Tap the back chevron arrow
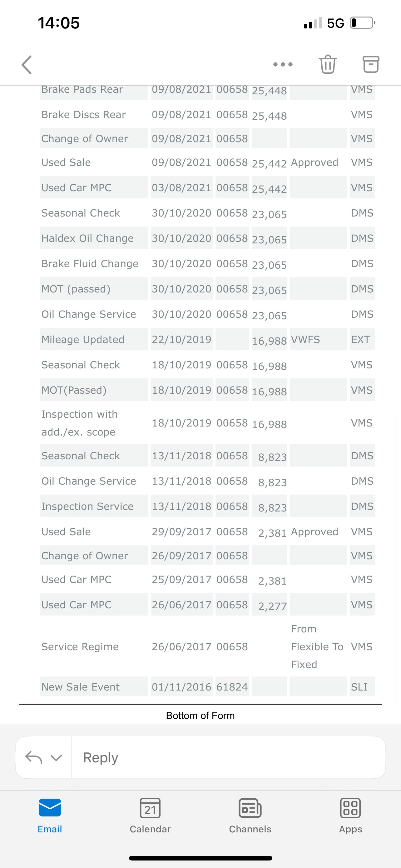This screenshot has width=401, height=868. point(27,65)
